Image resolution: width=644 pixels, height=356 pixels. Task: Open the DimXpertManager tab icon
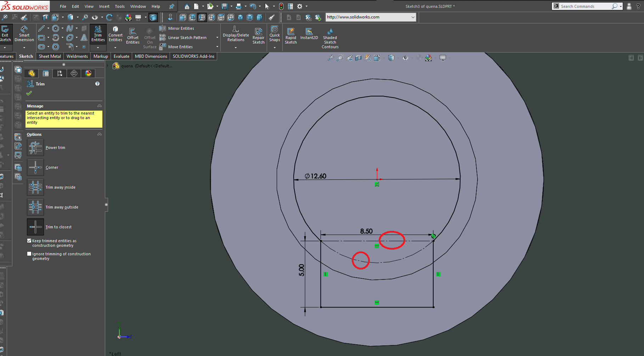click(74, 73)
